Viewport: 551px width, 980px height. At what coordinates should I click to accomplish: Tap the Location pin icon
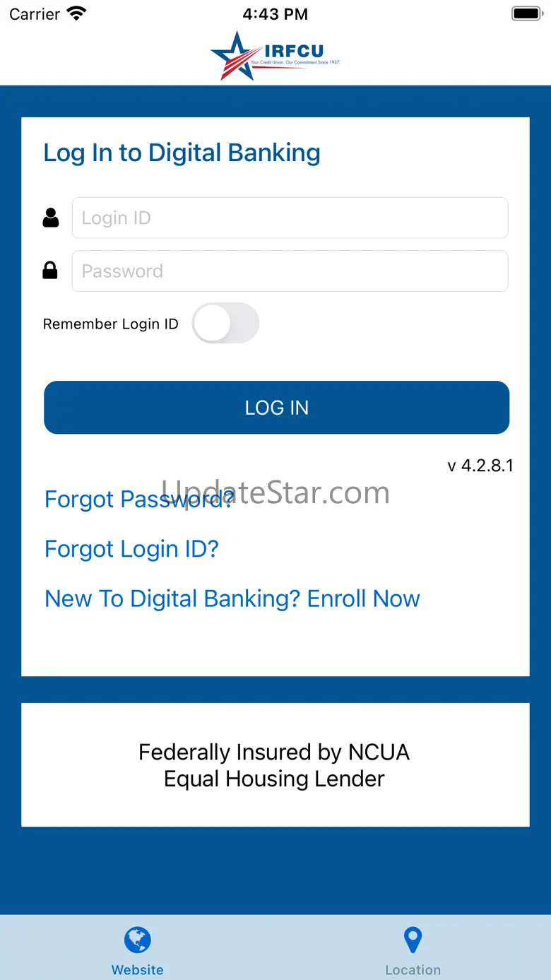(x=413, y=940)
